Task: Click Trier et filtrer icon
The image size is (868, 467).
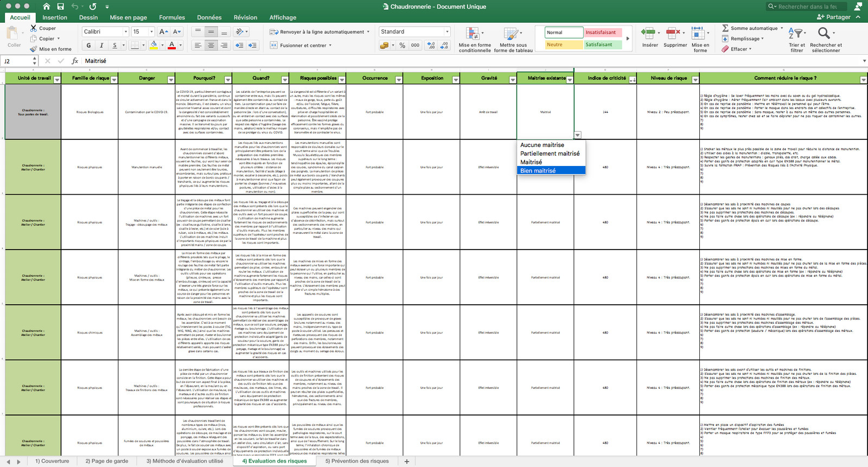Action: pos(795,33)
